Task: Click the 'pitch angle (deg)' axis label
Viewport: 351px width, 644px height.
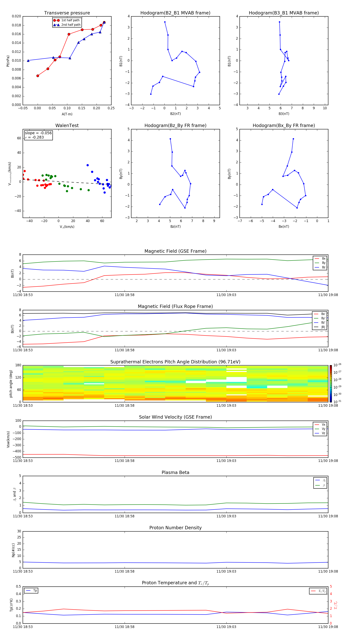Action: (x=11, y=384)
